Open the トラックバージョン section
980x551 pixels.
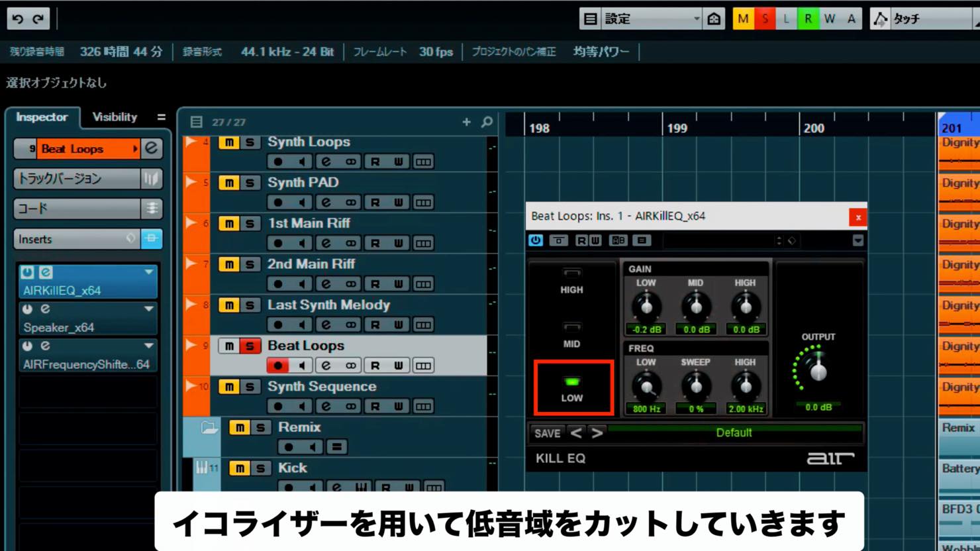[77, 178]
